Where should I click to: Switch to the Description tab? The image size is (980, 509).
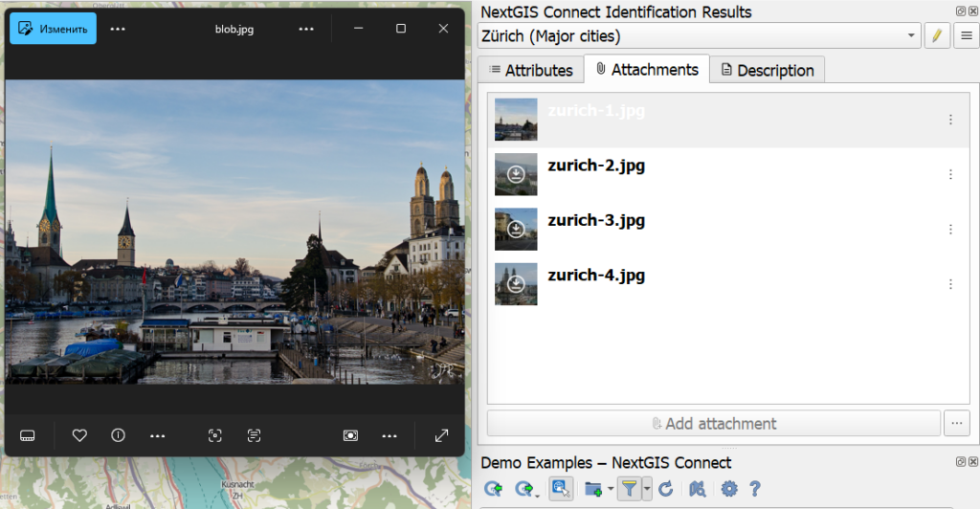tap(768, 70)
